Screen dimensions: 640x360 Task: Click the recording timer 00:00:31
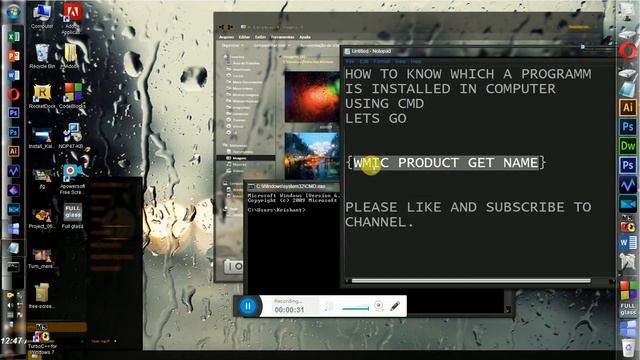coord(289,310)
